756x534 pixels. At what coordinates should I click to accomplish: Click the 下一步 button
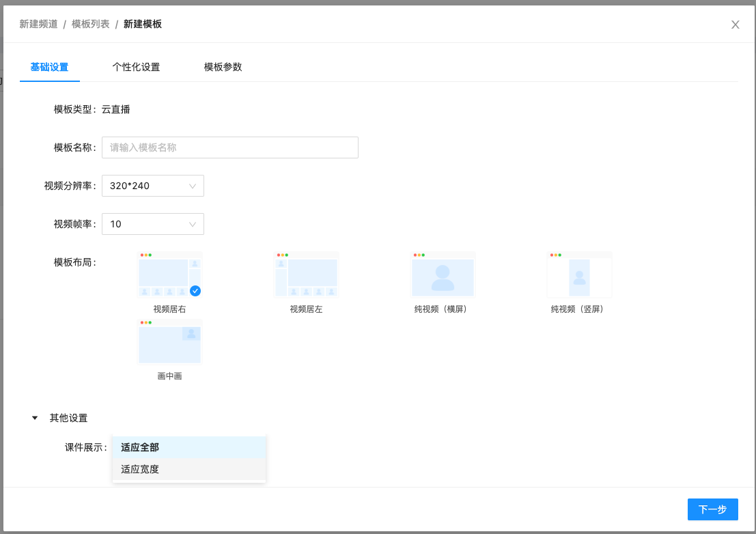[712, 509]
